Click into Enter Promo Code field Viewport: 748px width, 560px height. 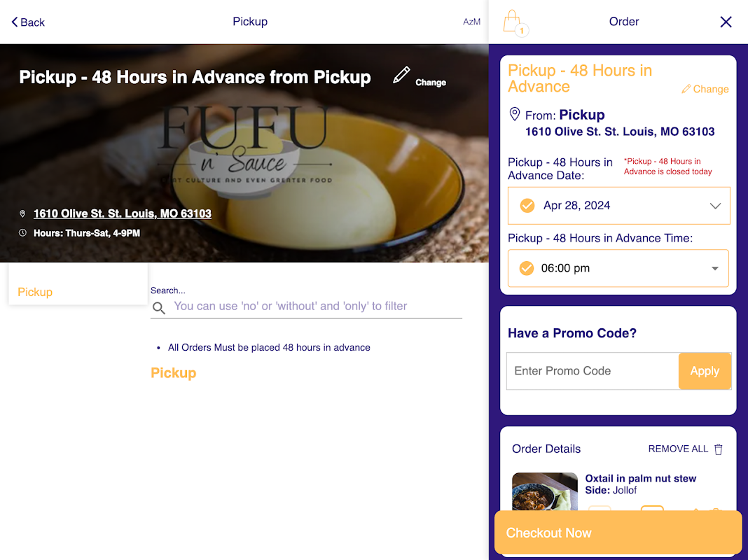click(593, 371)
